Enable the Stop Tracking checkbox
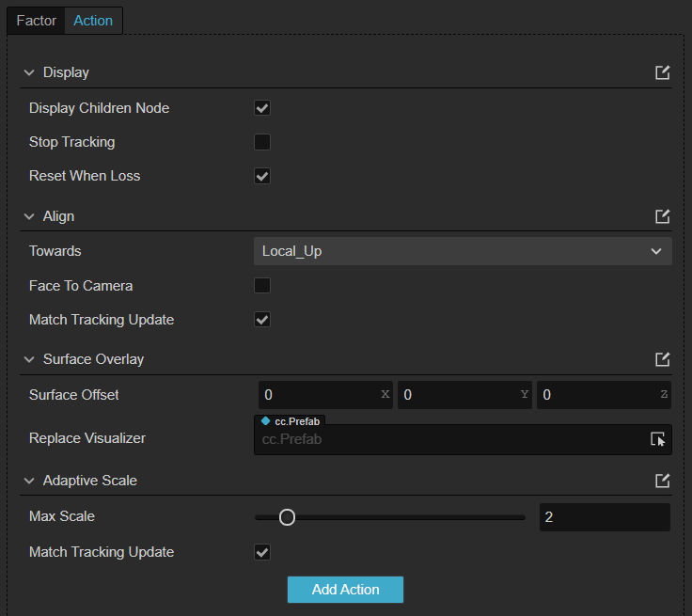 click(262, 142)
